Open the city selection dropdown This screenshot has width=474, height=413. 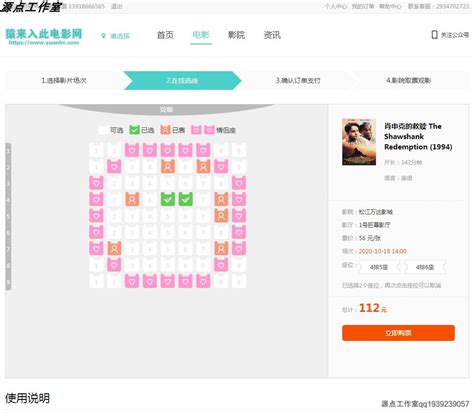tap(120, 36)
